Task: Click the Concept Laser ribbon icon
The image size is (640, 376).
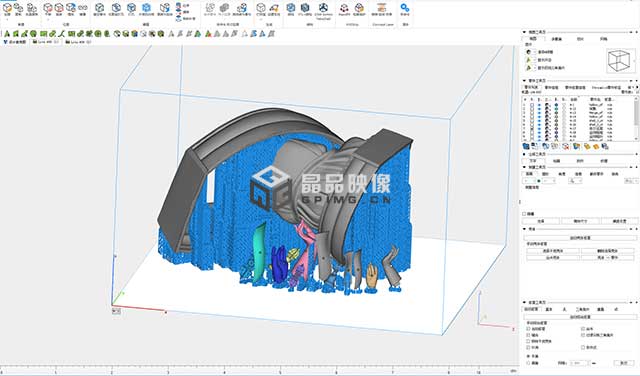Action: click(x=382, y=8)
